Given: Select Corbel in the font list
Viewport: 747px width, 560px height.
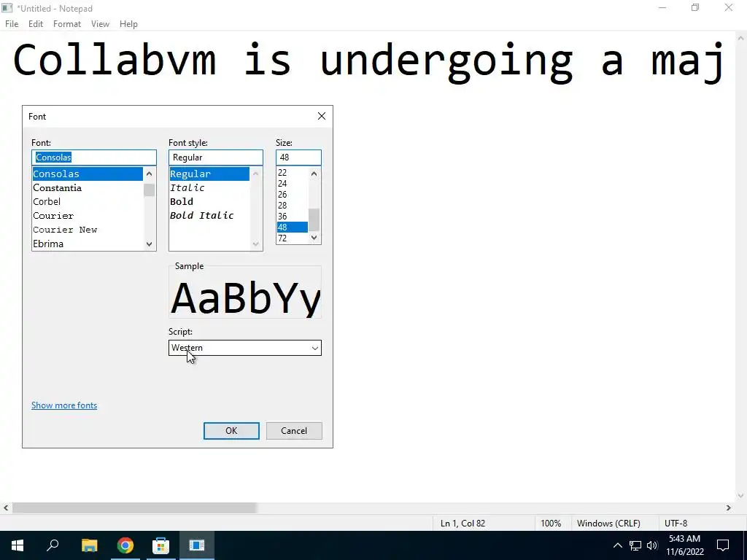Looking at the screenshot, I should (88, 201).
